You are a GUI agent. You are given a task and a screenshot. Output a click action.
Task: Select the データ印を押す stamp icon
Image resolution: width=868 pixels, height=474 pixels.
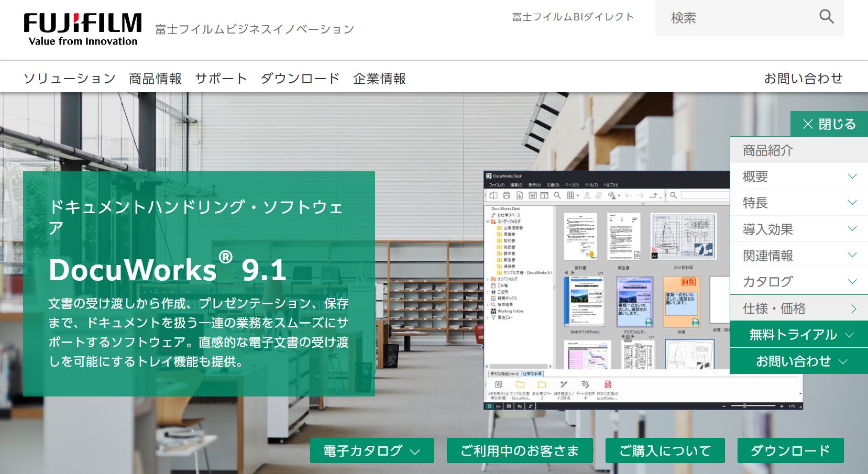pyautogui.click(x=585, y=385)
